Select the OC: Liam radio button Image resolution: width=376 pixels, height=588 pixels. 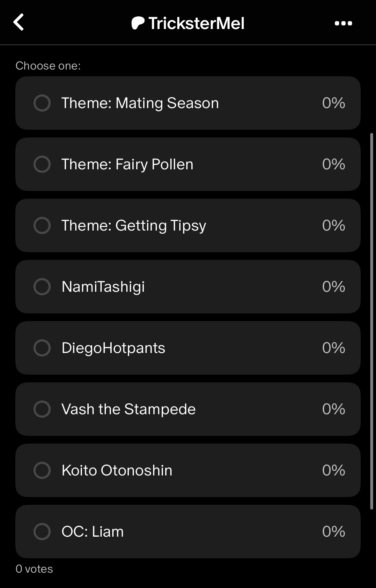coord(42,532)
